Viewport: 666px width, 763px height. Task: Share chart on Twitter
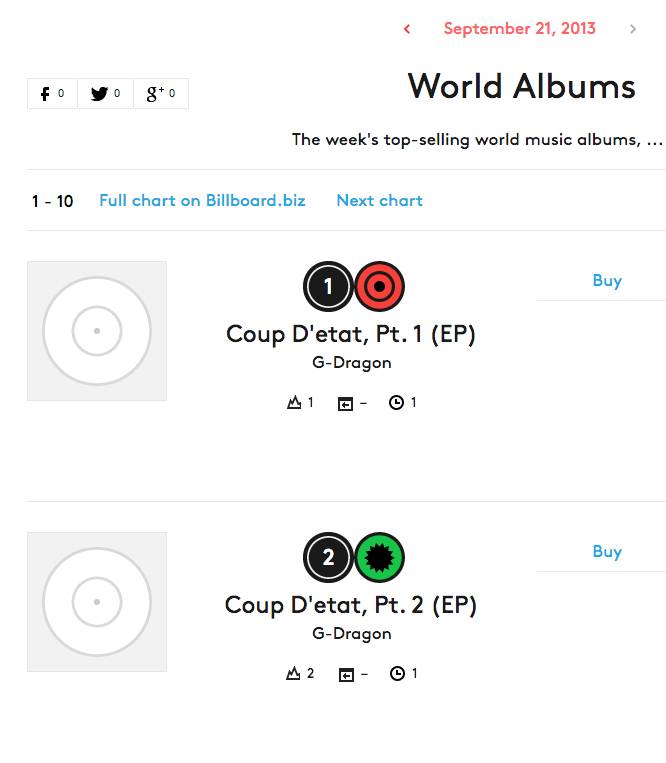[x=106, y=93]
